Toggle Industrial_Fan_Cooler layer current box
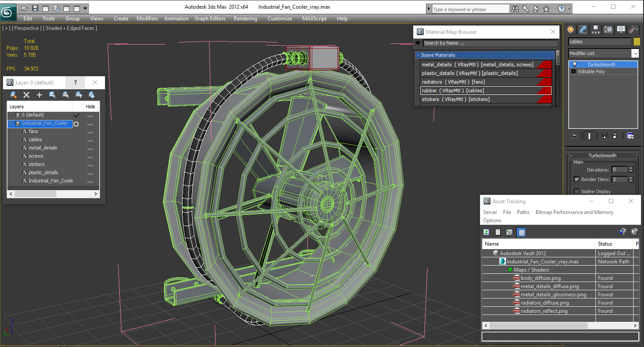Viewport: 644px width, 347px height. click(x=76, y=124)
